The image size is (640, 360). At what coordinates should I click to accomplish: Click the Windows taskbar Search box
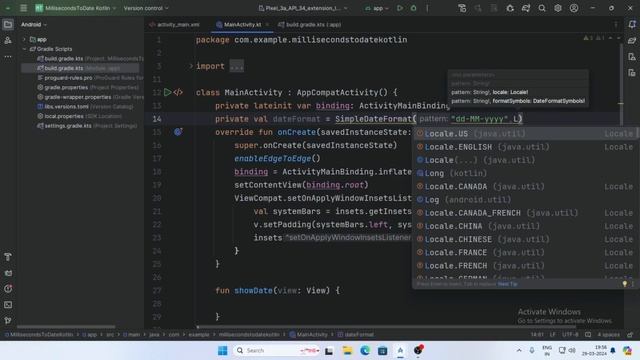tap(276, 351)
